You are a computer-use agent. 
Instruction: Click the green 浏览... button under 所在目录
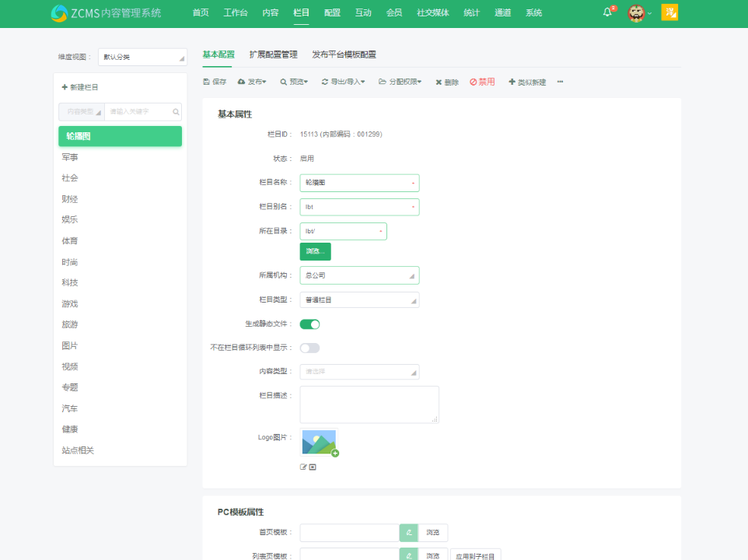315,251
